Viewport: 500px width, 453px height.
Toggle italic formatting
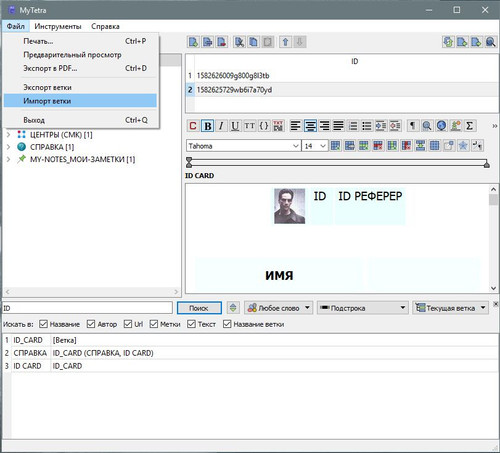pos(221,126)
